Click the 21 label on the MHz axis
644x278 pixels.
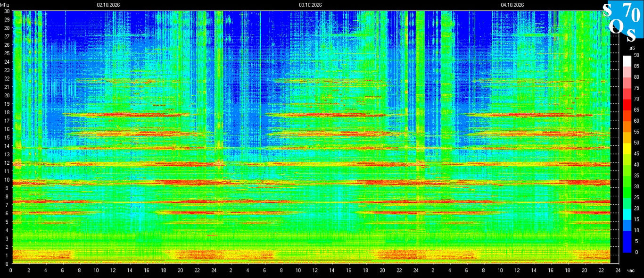(x=7, y=87)
